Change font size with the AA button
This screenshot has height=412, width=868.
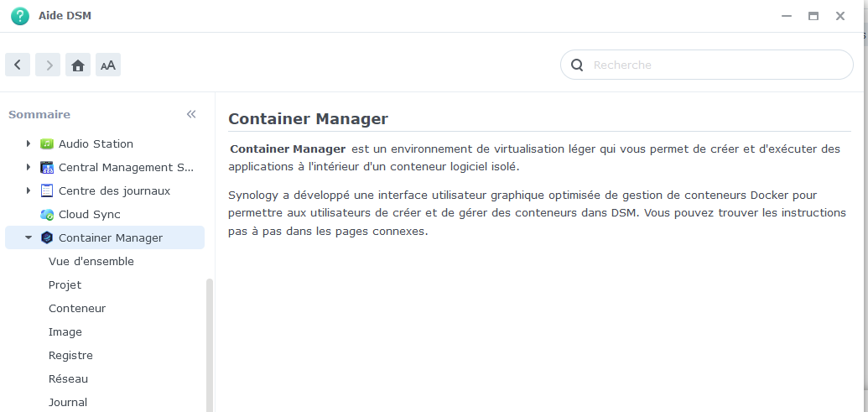click(x=108, y=65)
